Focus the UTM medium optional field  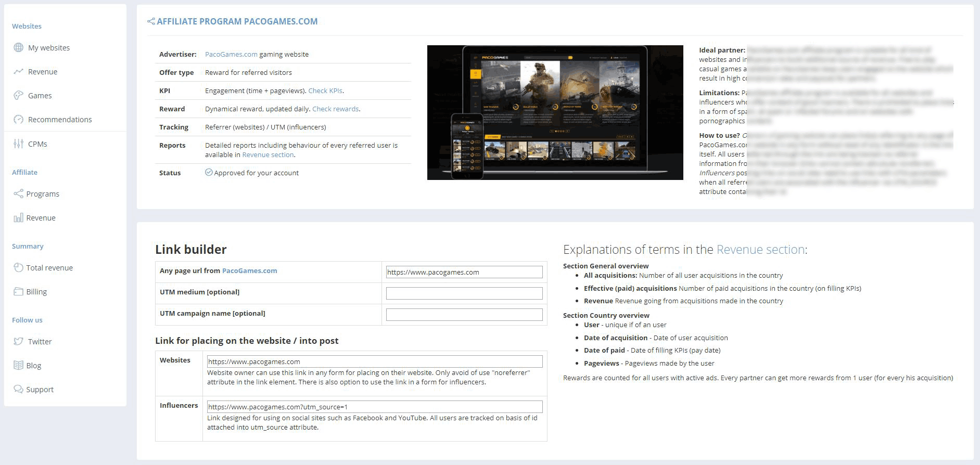pyautogui.click(x=464, y=293)
